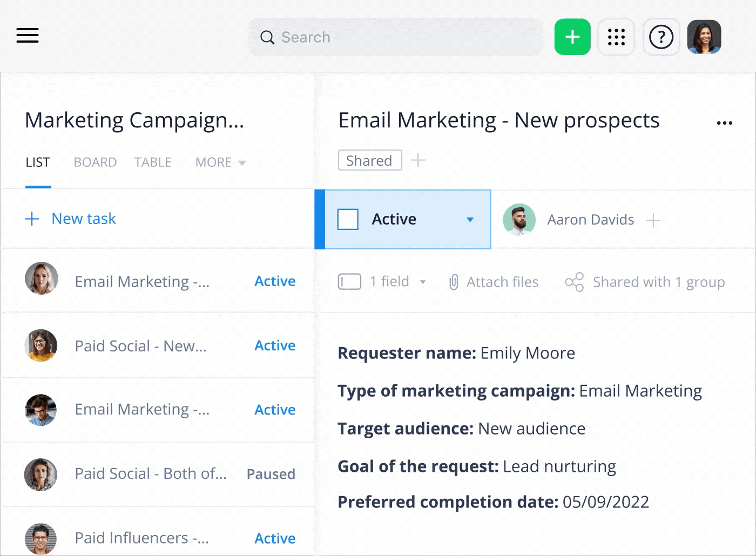Click Type of marketing campaign line
Viewport: 756px width, 556px height.
pos(519,391)
